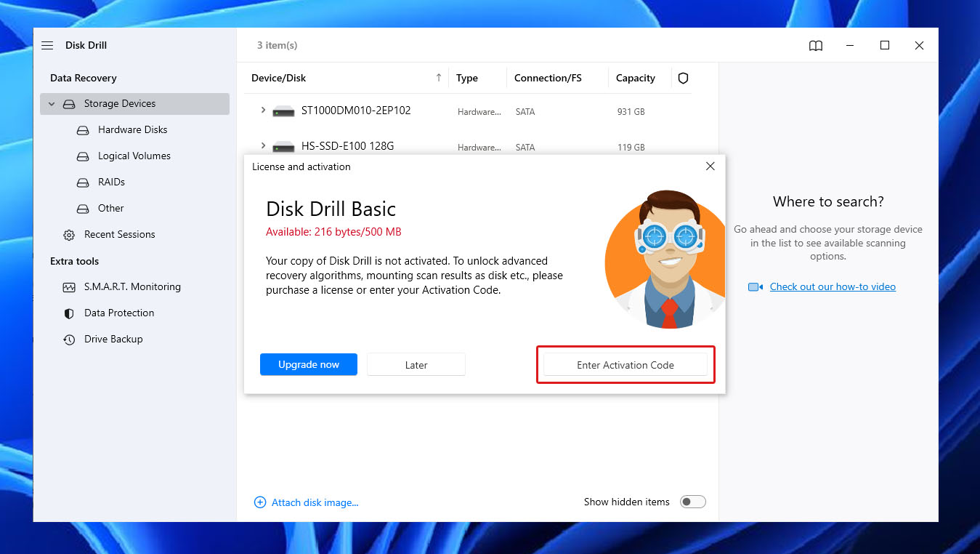Close the Disk Drill window
Viewport: 980px width, 554px height.
919,45
